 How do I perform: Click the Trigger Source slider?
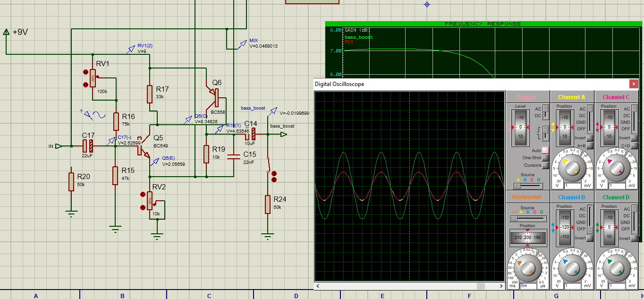(x=527, y=186)
